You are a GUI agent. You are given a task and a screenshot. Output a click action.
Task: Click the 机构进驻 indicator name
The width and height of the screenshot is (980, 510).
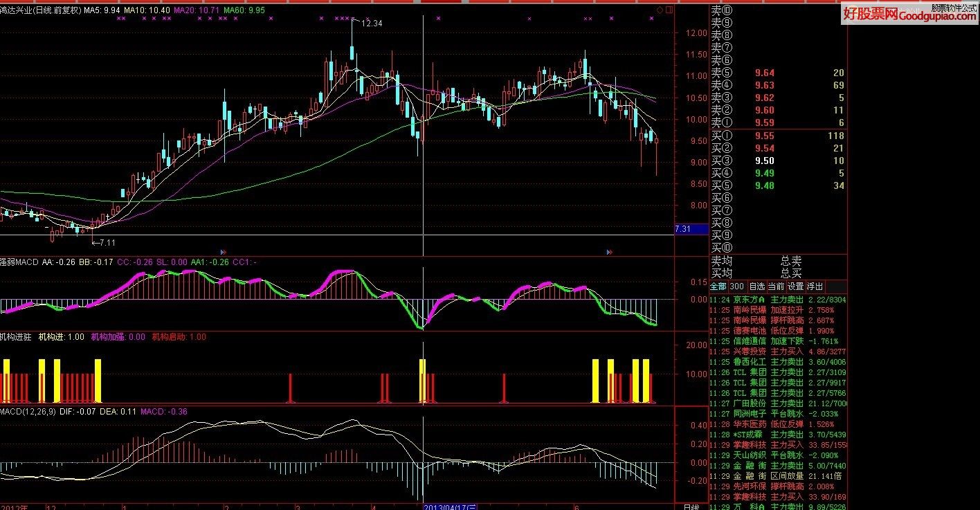point(16,337)
